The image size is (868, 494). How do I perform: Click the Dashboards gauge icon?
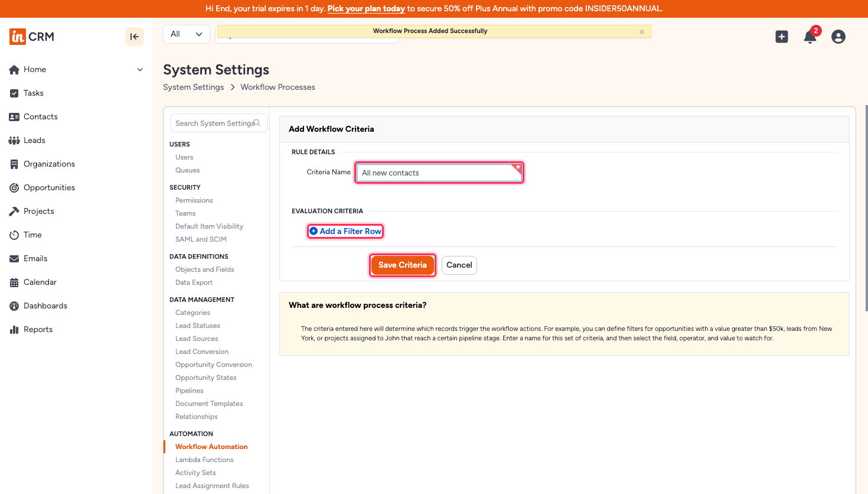tap(14, 306)
